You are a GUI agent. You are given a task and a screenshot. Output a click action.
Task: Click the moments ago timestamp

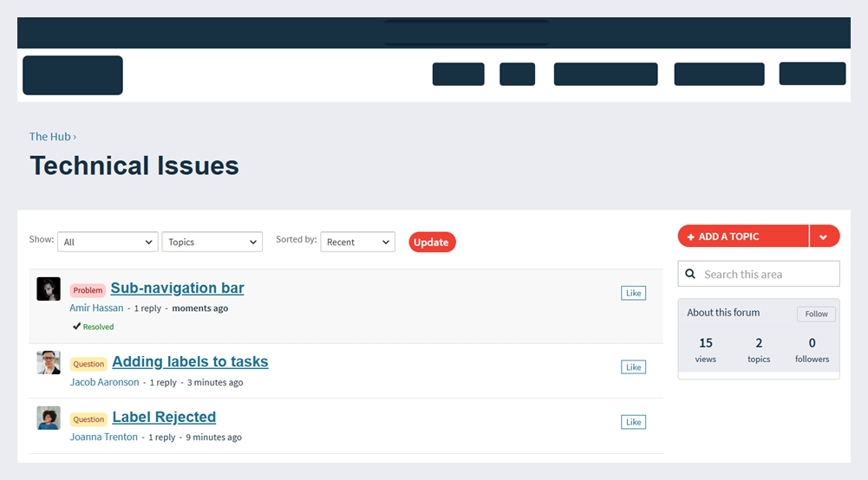click(x=199, y=308)
